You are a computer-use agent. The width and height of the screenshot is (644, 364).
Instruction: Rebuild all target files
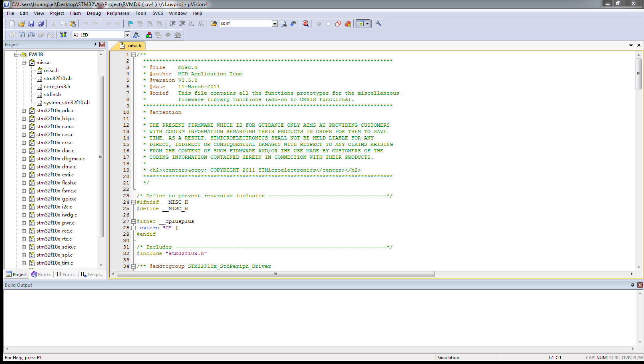point(31,34)
